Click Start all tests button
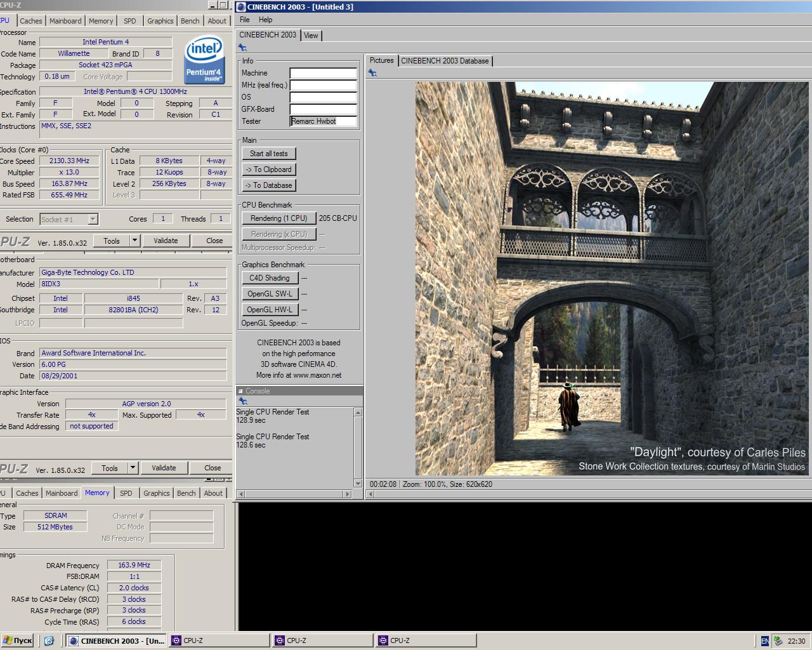Screen dimensions: 812x650 (x=268, y=154)
